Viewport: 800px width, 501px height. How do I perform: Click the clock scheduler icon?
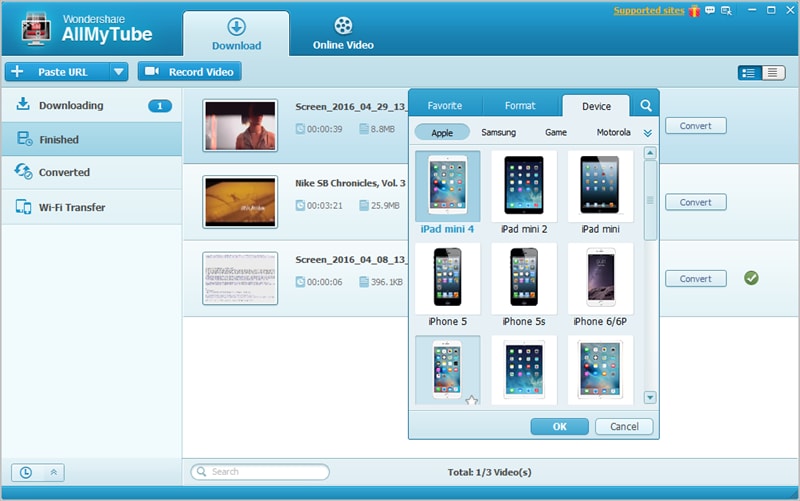26,472
